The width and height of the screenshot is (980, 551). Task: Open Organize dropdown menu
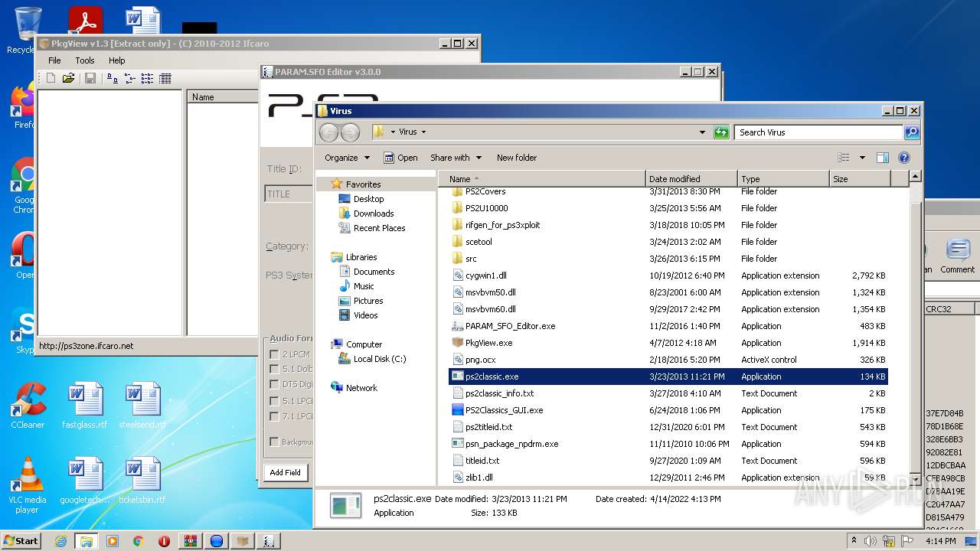(347, 158)
